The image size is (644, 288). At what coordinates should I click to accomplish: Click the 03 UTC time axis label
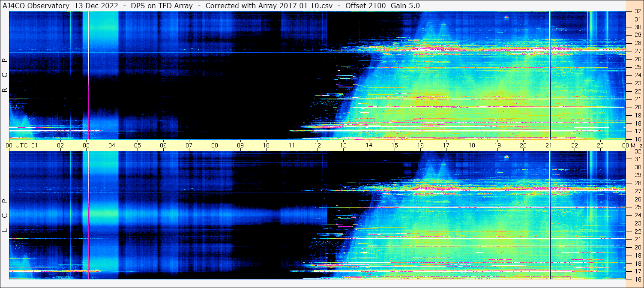(86, 145)
